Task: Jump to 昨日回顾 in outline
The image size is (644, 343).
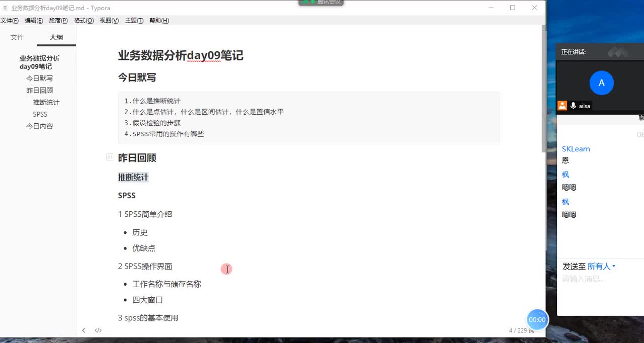Action: pyautogui.click(x=40, y=91)
